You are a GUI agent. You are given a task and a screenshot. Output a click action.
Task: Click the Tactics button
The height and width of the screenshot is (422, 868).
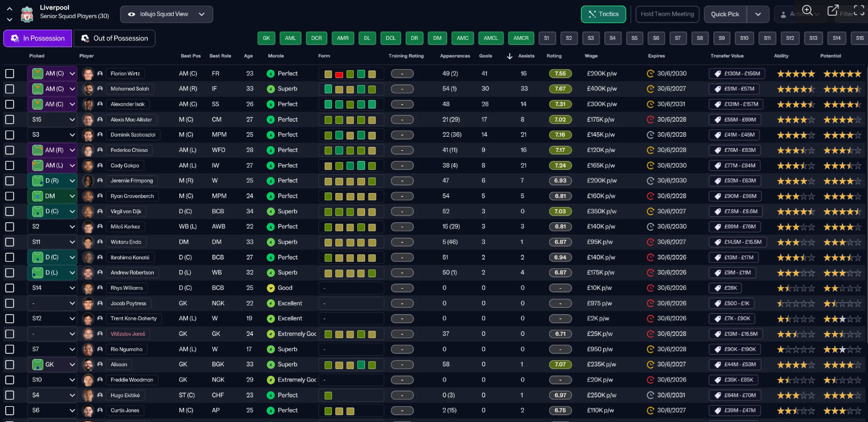click(x=603, y=14)
